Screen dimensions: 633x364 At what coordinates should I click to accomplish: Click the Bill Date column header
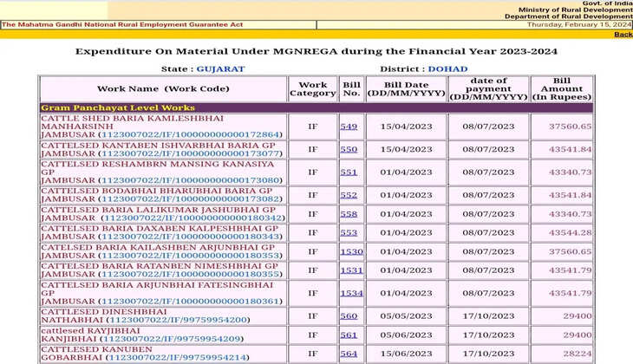406,89
